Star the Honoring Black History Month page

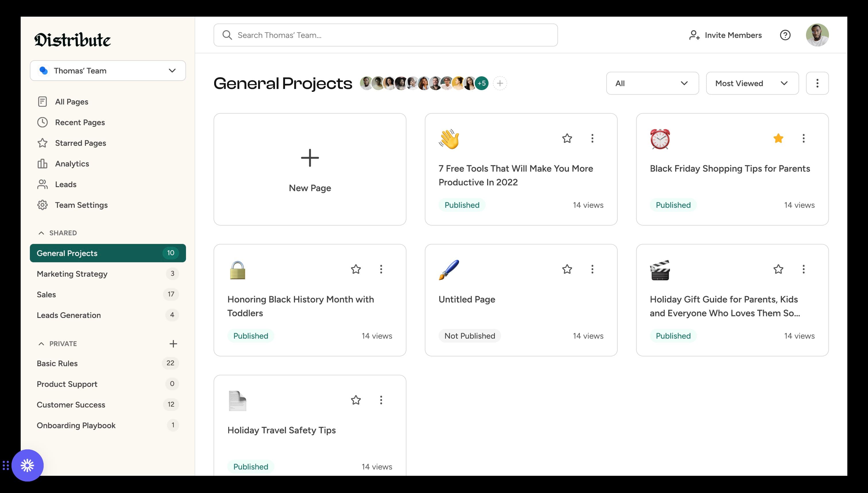tap(356, 269)
